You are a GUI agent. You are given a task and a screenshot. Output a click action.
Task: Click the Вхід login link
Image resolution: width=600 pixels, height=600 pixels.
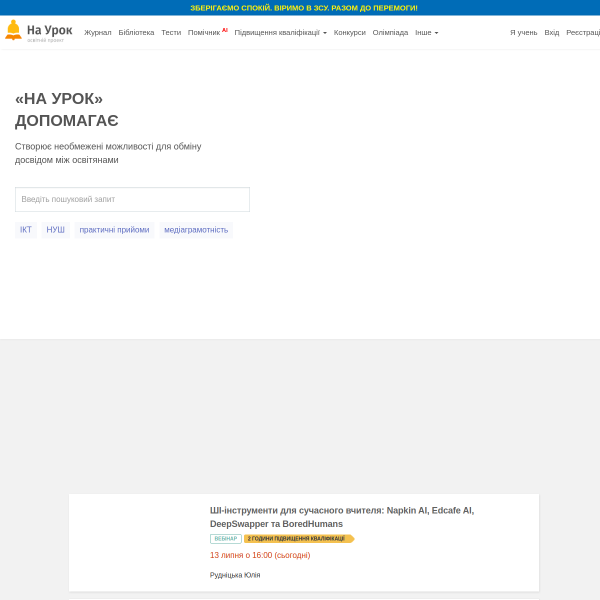(x=552, y=33)
